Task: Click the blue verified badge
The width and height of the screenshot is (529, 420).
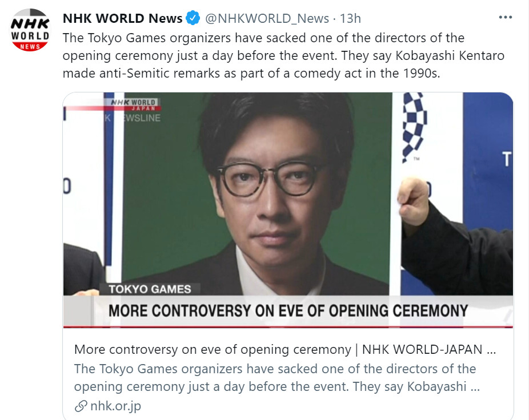Action: click(193, 18)
